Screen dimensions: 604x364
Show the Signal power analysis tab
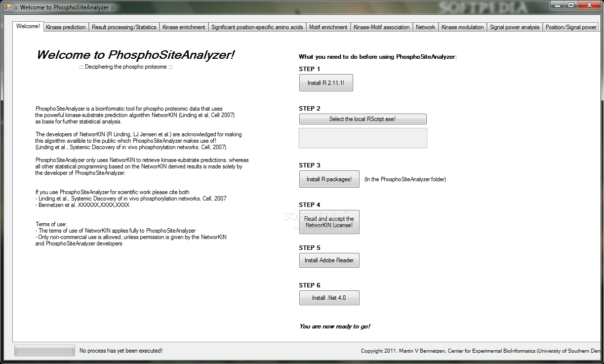[515, 27]
